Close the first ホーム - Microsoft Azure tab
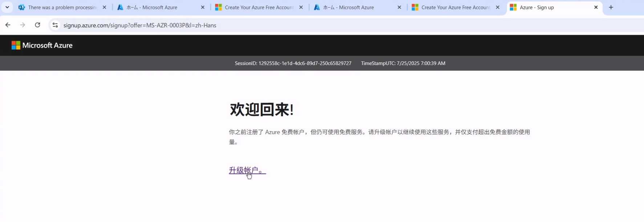The image size is (644, 222). [203, 7]
